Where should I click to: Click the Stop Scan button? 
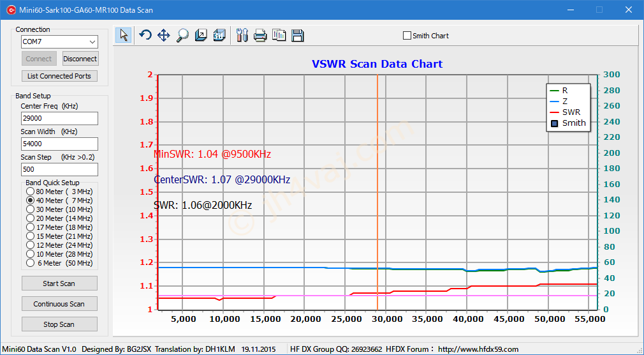(x=59, y=324)
